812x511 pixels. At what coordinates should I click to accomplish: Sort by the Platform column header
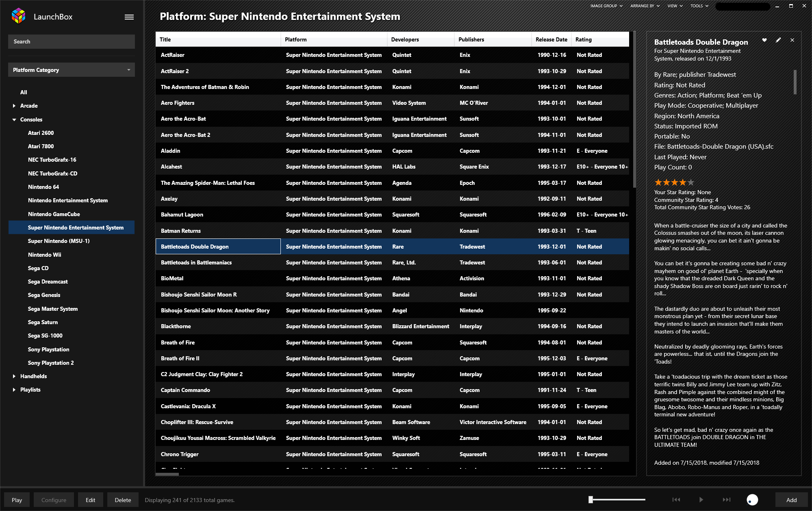(334, 39)
